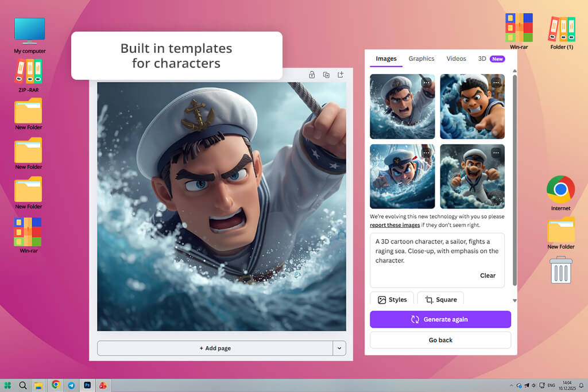Open the ZIP-RAR desktop icon
Screen dimensions: 588x392
29,75
